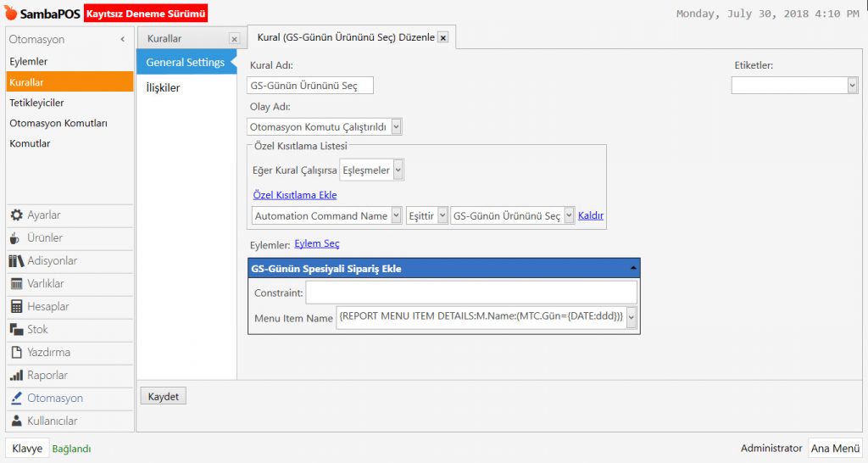The width and height of the screenshot is (868, 463).
Task: Open the Automation Command Name dropdown
Action: click(x=396, y=216)
